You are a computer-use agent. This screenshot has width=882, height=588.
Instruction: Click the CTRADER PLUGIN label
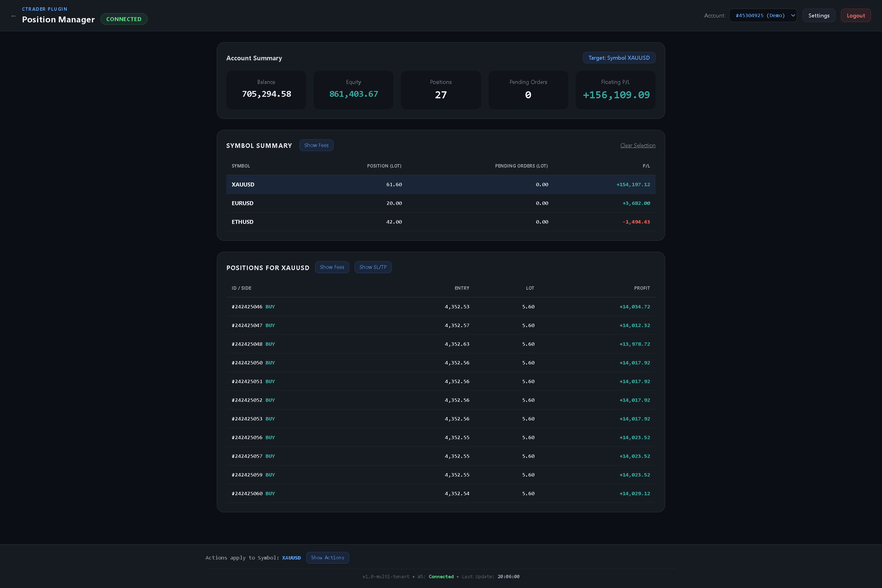pyautogui.click(x=45, y=9)
